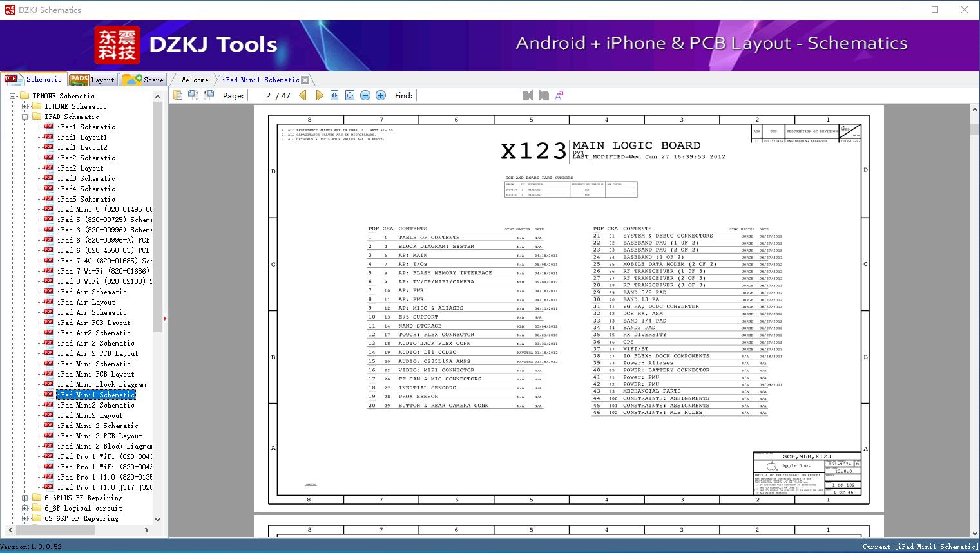The width and height of the screenshot is (980, 553).
Task: Zoom in with the plus icon
Action: (381, 95)
